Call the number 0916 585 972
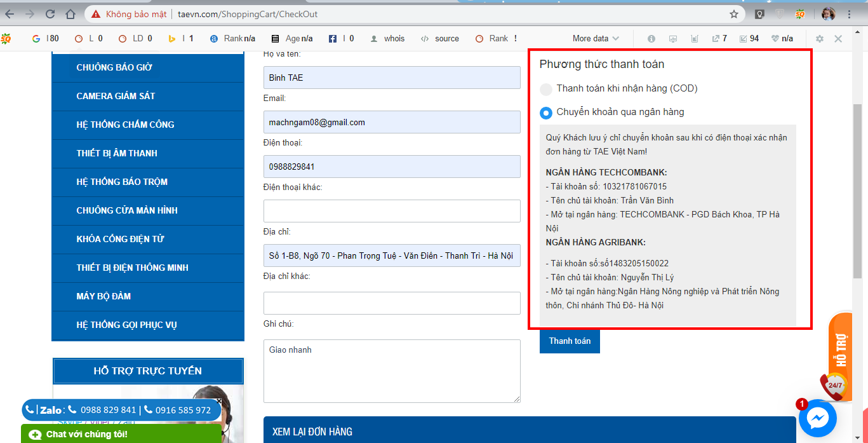 pyautogui.click(x=183, y=410)
